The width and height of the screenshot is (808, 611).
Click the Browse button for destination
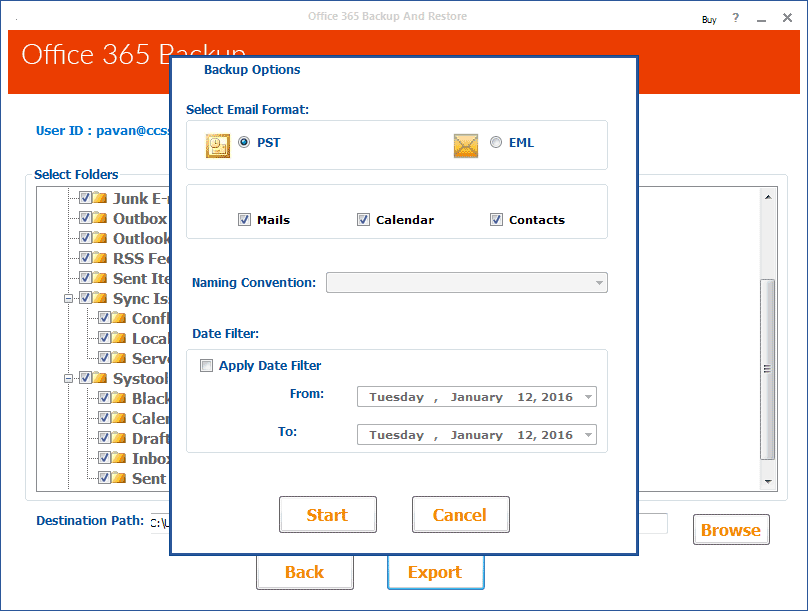click(x=731, y=530)
